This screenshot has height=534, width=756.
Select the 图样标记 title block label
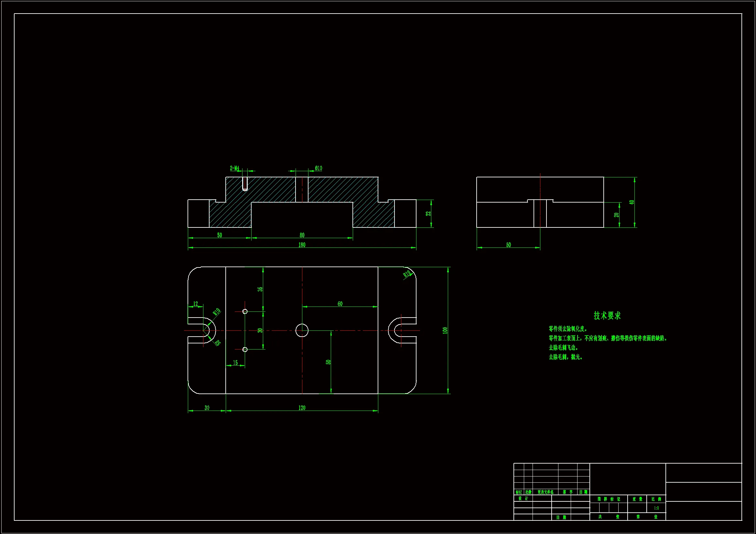(609, 499)
